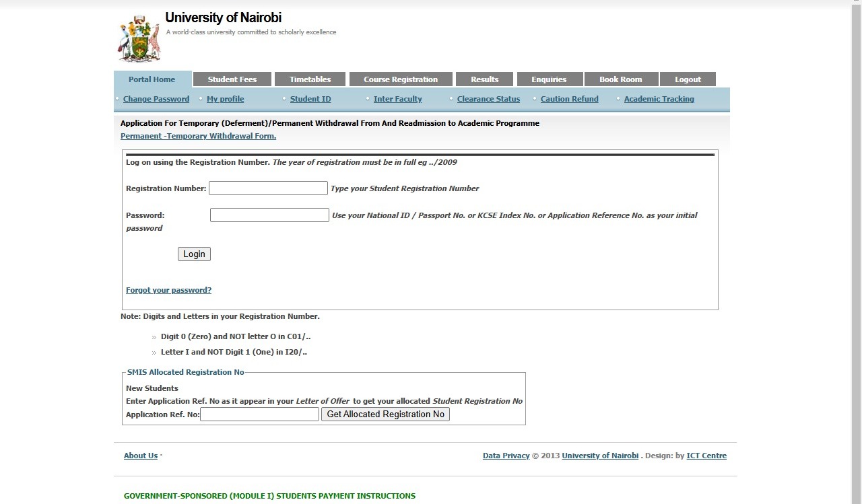This screenshot has width=862, height=504.
Task: Open the Caution Refund link
Action: click(x=570, y=99)
